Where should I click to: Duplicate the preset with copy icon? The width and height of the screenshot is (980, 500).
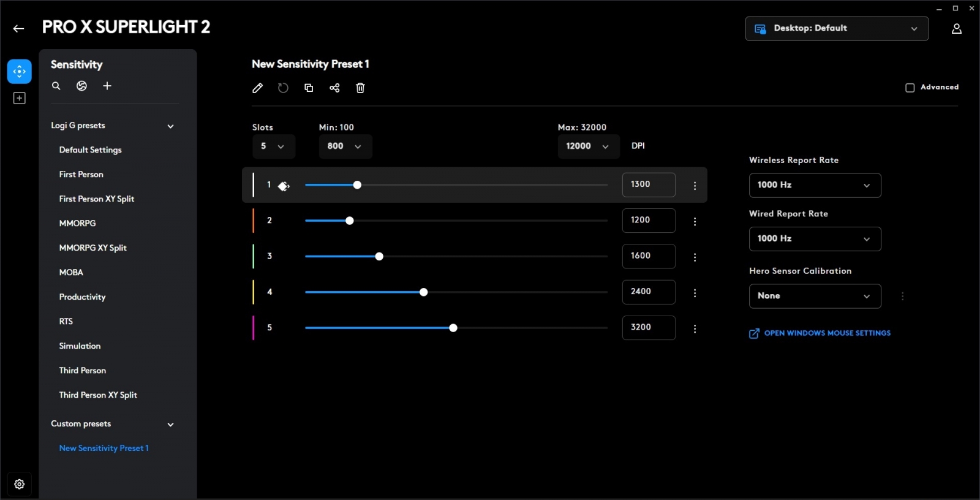point(309,88)
